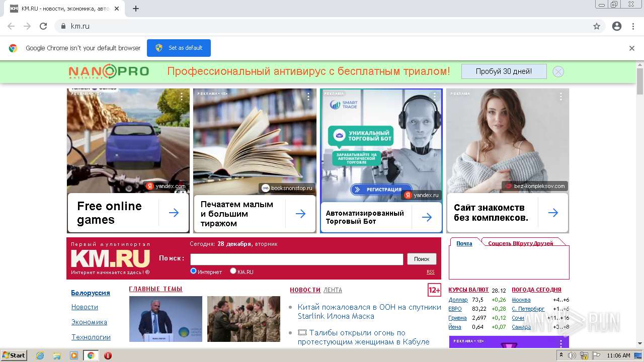Open the Белоруссия section link

[91, 293]
